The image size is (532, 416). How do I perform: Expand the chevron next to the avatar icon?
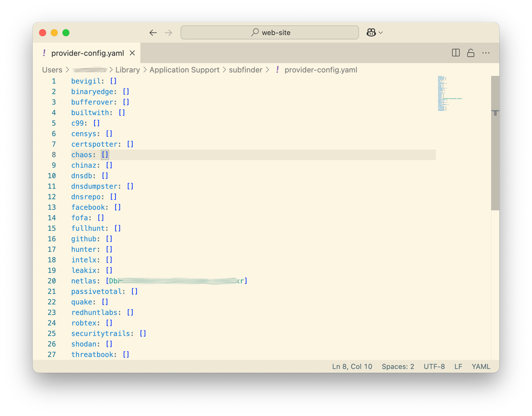click(x=380, y=32)
